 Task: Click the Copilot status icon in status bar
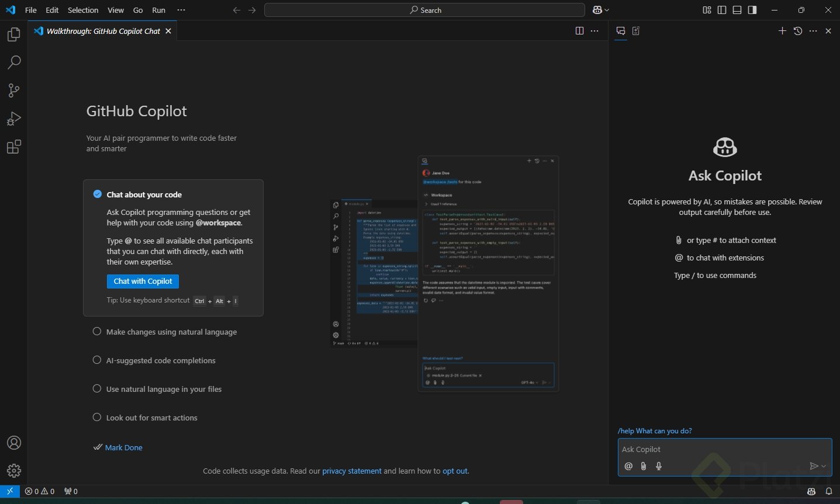click(811, 491)
